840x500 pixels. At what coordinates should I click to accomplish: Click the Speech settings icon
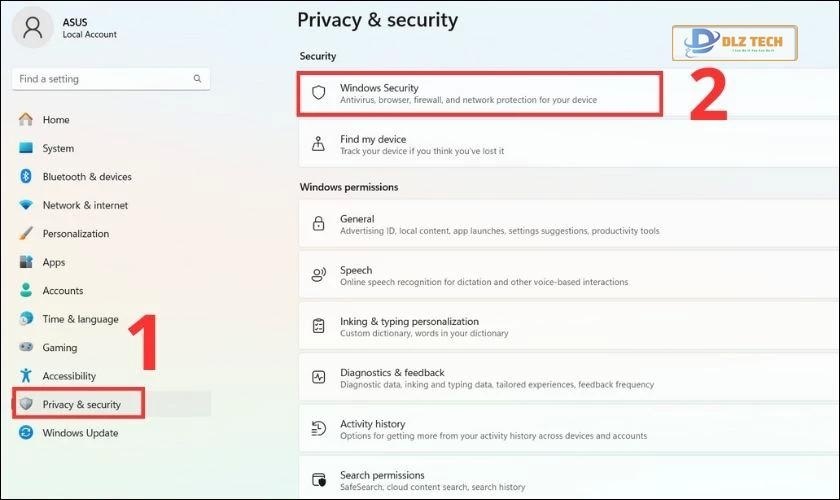319,274
